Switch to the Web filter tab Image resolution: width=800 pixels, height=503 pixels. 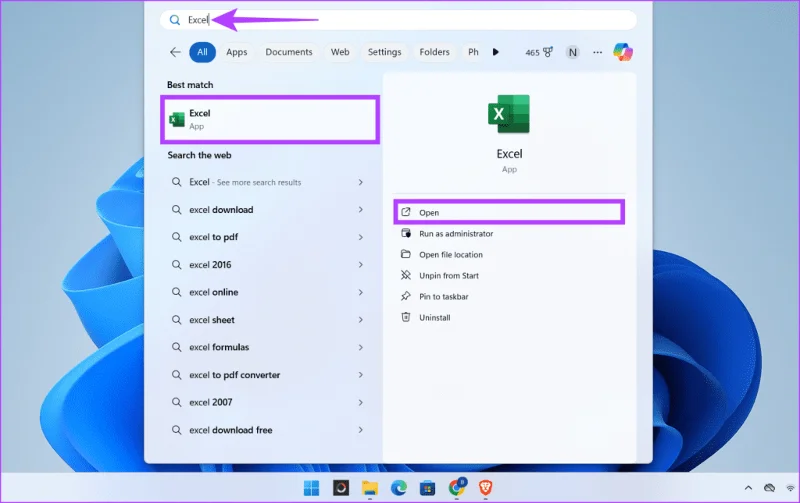[340, 52]
